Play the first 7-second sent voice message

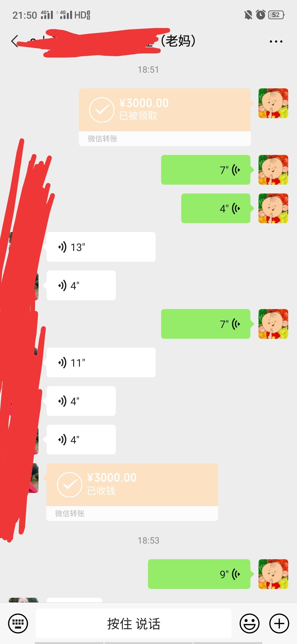coord(206,170)
